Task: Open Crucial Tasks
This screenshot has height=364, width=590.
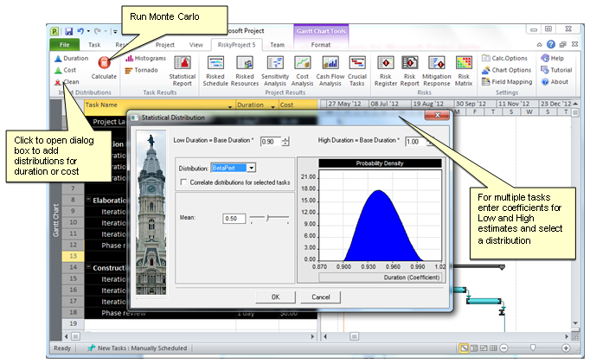Action: 357,72
